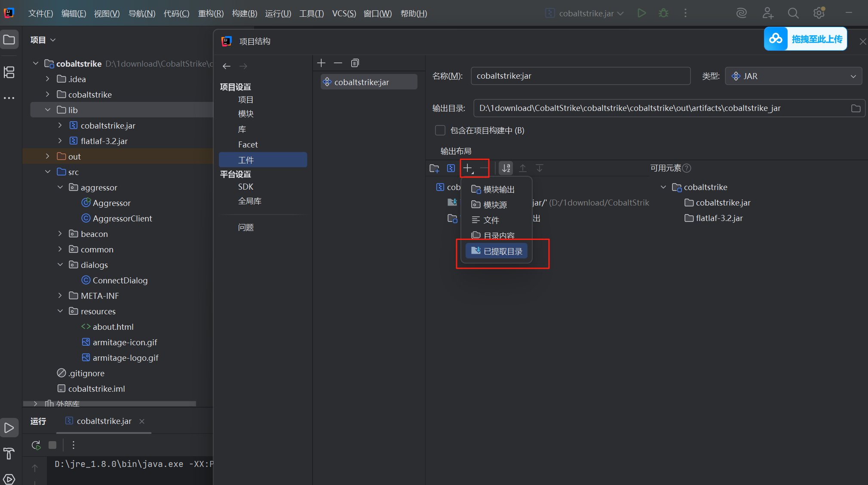Screen dimensions: 868x485
Task: Select cobaltstrike:jar artifact in list
Action: point(369,82)
